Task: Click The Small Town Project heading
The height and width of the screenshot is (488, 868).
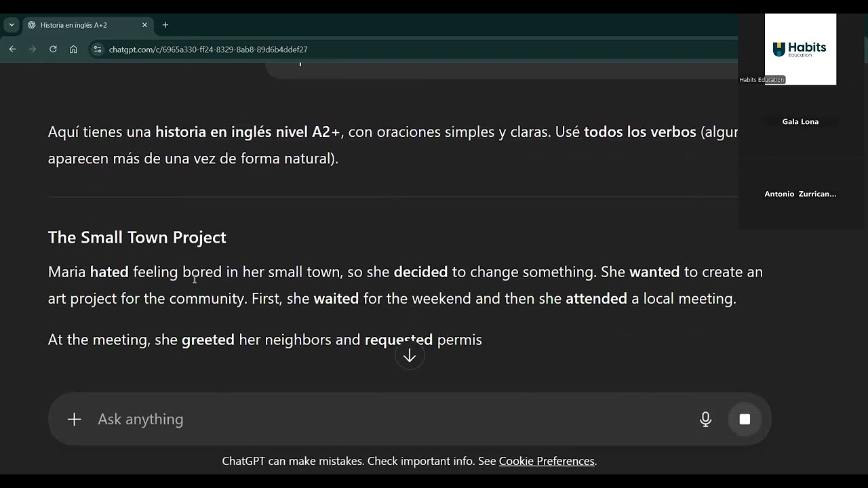Action: click(137, 237)
